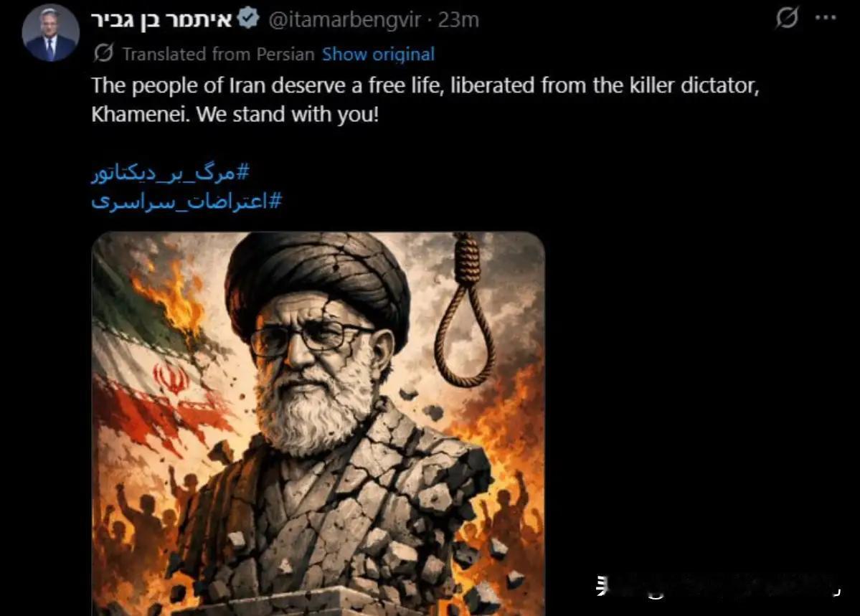Open the three-dot more options menu

pyautogui.click(x=826, y=18)
